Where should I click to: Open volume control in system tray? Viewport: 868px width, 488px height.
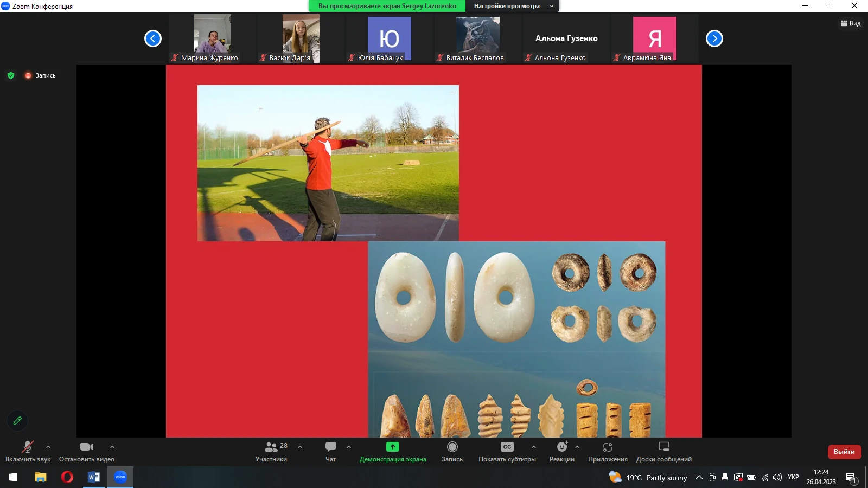pos(777,477)
